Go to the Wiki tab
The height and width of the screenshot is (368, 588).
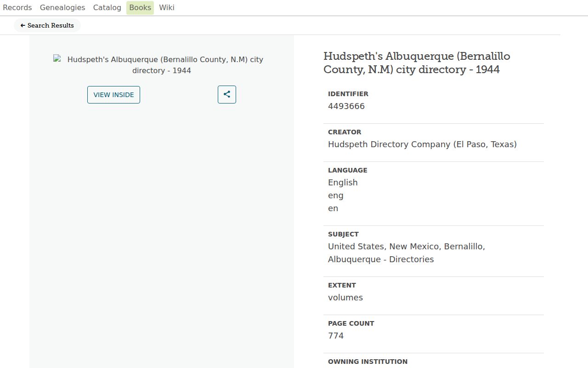click(x=167, y=7)
